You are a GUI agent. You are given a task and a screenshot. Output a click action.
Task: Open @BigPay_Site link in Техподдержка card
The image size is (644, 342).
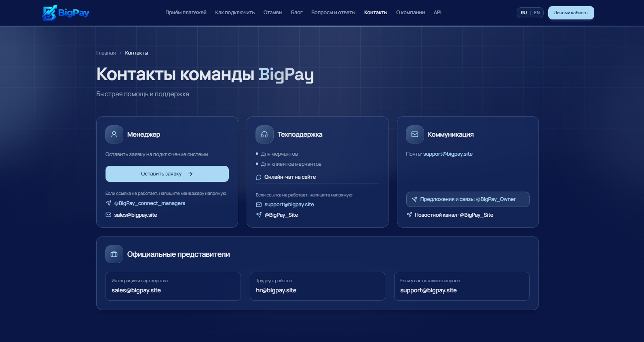tap(281, 215)
